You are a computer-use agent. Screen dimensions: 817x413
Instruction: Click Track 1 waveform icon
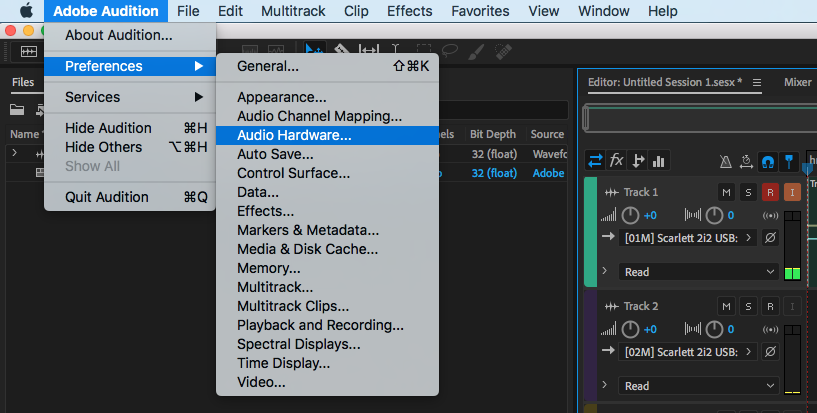(x=611, y=192)
